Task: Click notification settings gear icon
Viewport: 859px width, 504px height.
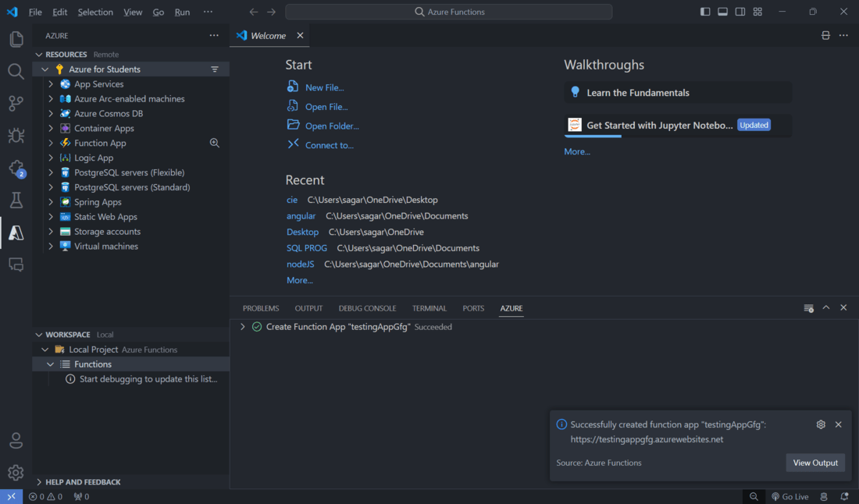Action: [x=821, y=424]
